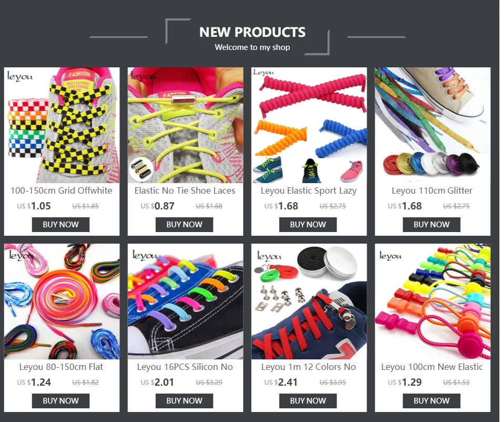Click BUY NOW for 16PCS Silicon No laces

pos(184,401)
